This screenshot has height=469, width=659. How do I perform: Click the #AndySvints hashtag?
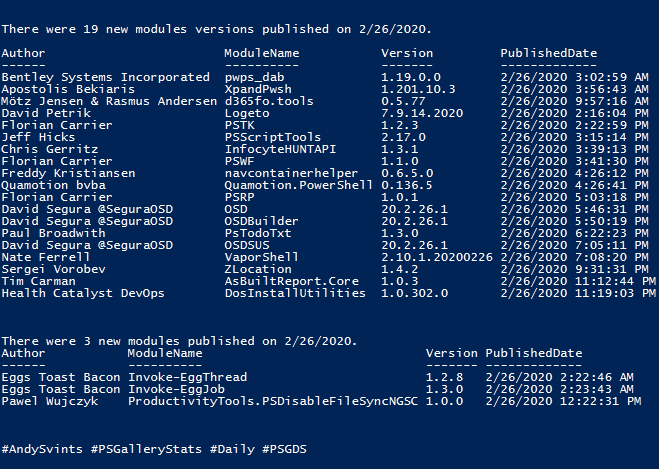click(x=42, y=449)
